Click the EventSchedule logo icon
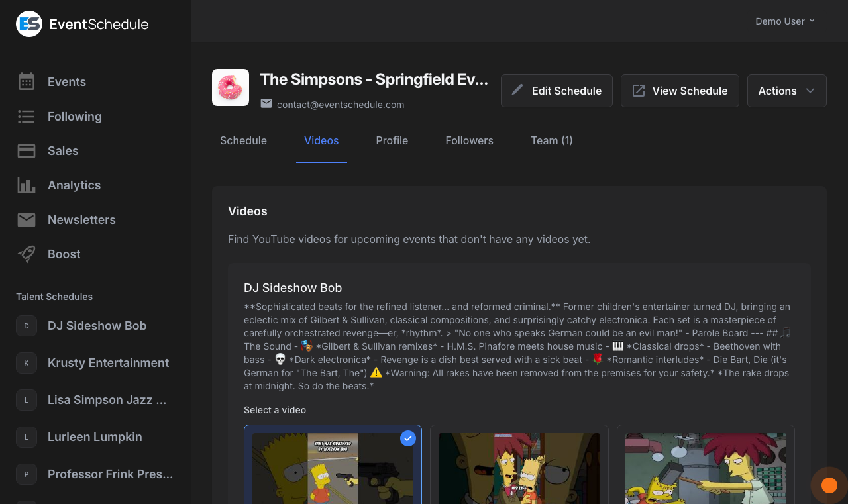The image size is (848, 504). pos(29,24)
